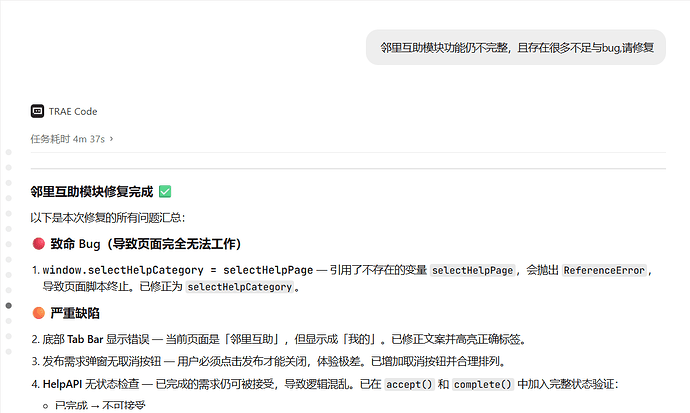Select the bottom dot in the left message navigator
Viewport: 690px width, 413px height.
[8, 351]
